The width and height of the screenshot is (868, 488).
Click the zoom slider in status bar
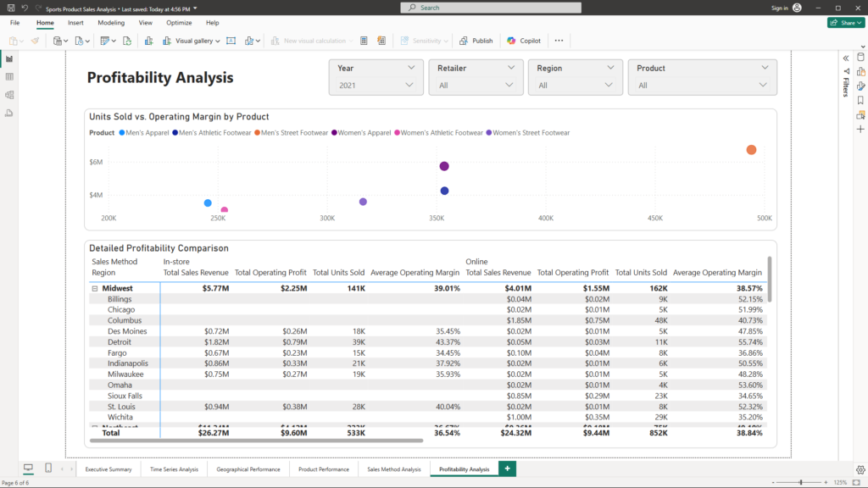800,482
